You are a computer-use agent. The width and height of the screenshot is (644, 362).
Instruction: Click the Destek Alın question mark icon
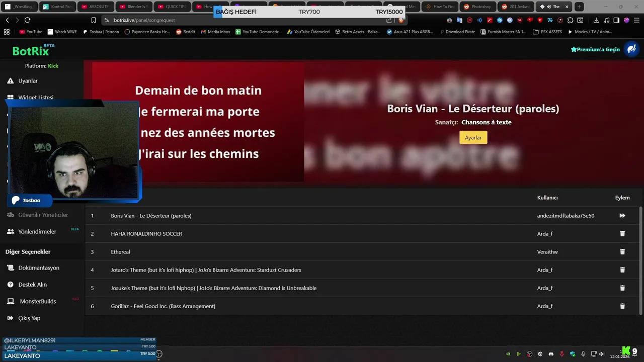(x=10, y=285)
